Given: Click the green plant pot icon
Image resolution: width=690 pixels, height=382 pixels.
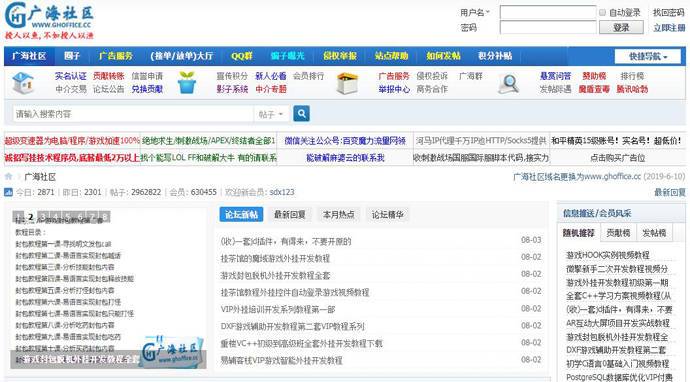Looking at the screenshot, I should click(x=187, y=82).
